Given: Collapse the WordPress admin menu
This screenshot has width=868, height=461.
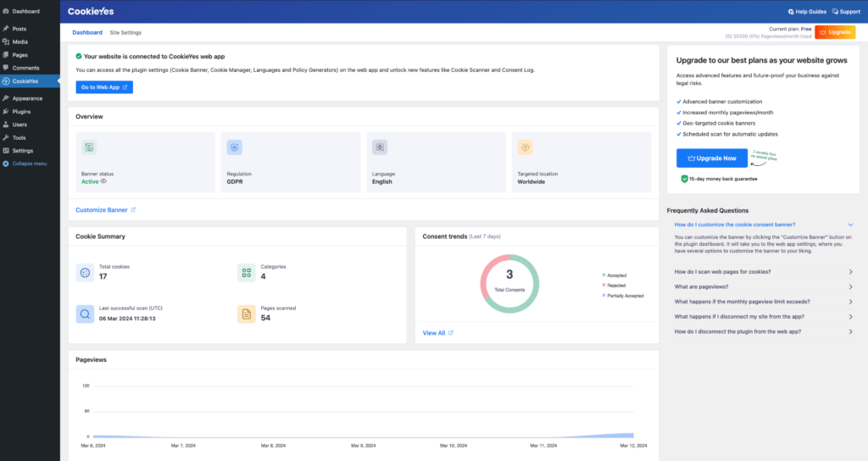Looking at the screenshot, I should click(x=30, y=163).
